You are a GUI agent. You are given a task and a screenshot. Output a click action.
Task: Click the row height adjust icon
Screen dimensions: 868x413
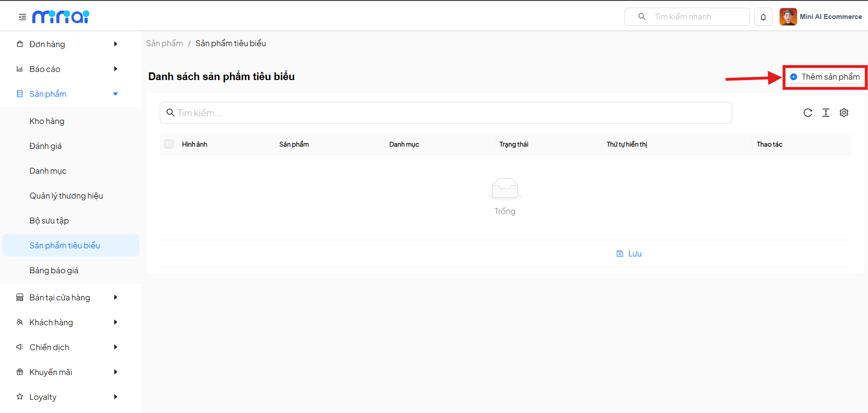click(x=825, y=113)
